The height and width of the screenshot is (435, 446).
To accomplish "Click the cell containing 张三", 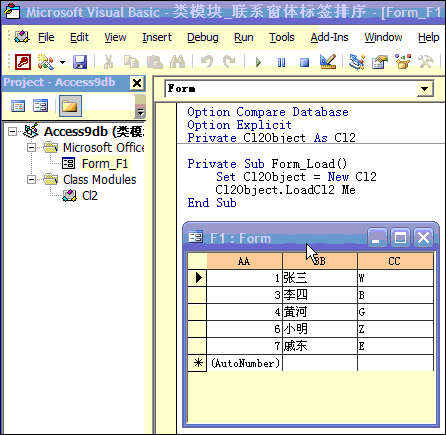I will click(x=320, y=278).
